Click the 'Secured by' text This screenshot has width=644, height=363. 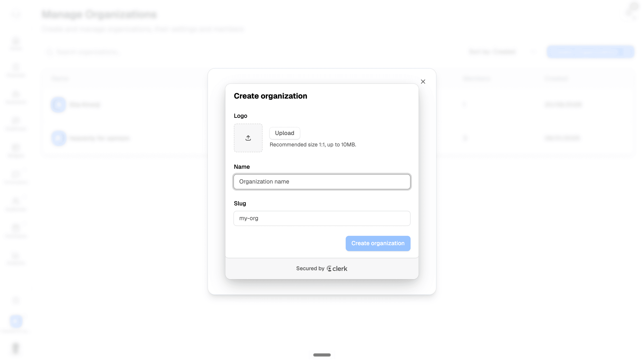310,268
